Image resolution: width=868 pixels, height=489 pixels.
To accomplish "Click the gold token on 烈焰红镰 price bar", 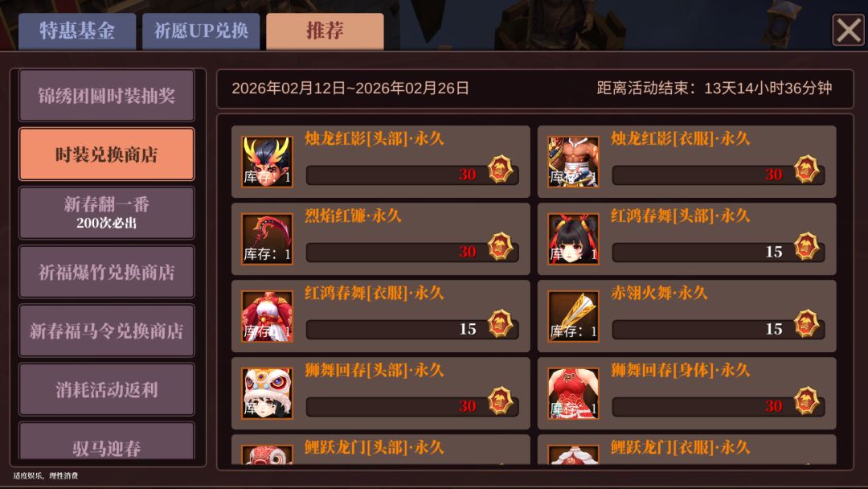I will (500, 246).
